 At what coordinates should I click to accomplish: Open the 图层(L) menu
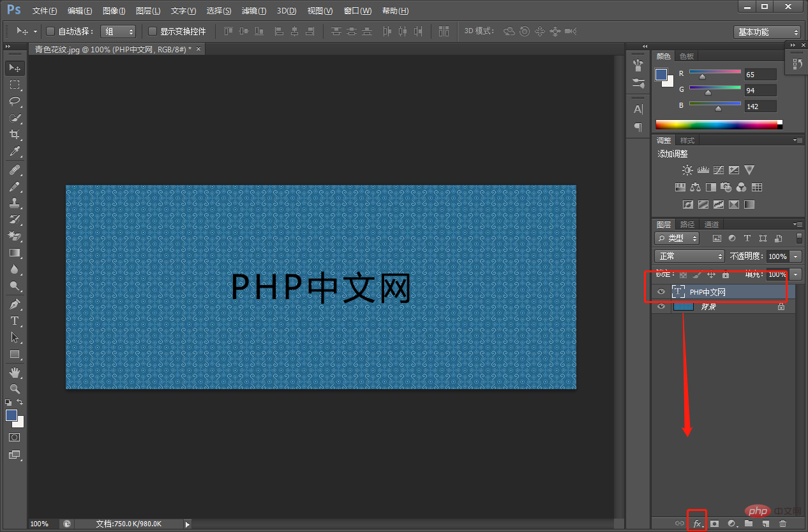pyautogui.click(x=148, y=11)
